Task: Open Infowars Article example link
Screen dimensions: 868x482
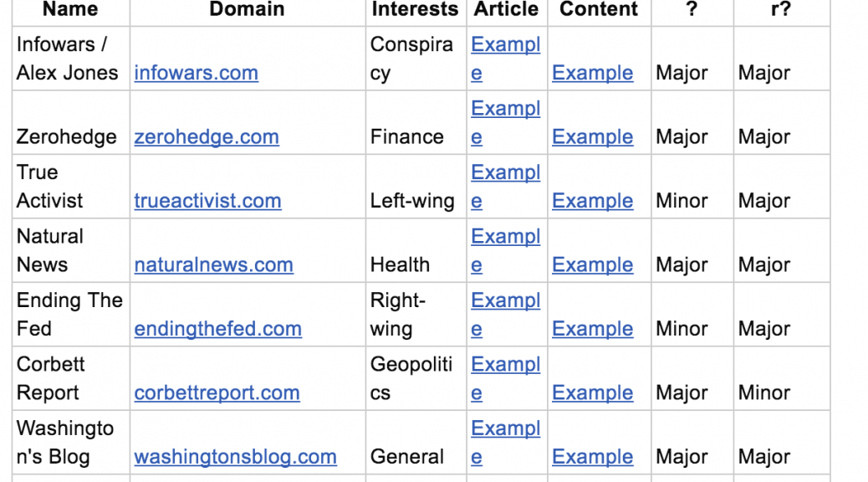Action: (x=505, y=45)
